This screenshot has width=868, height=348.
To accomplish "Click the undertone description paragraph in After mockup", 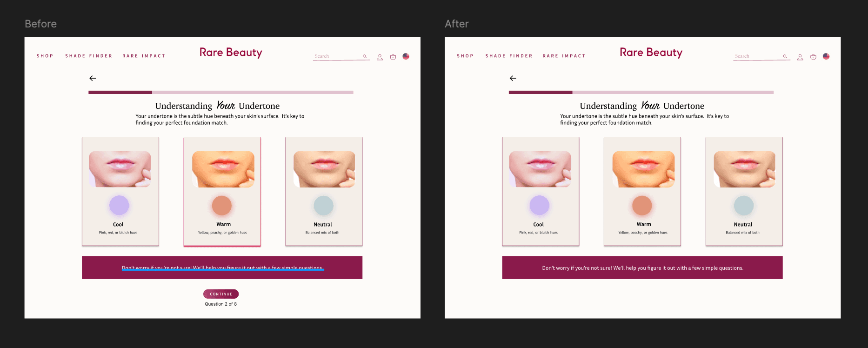I will [x=645, y=120].
